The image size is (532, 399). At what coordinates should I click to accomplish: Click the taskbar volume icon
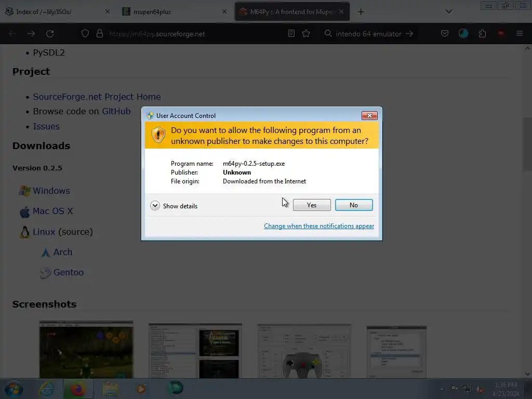point(480,389)
